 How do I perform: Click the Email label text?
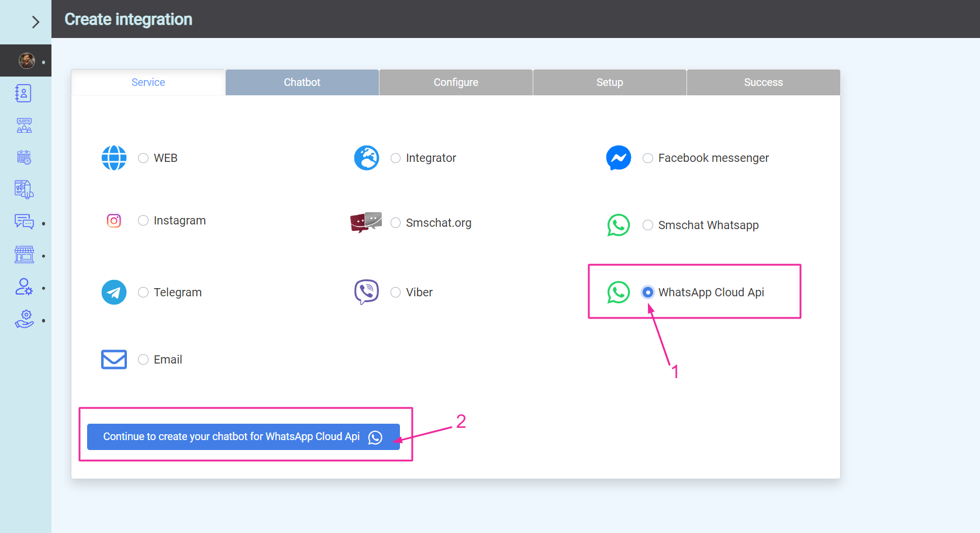click(168, 359)
